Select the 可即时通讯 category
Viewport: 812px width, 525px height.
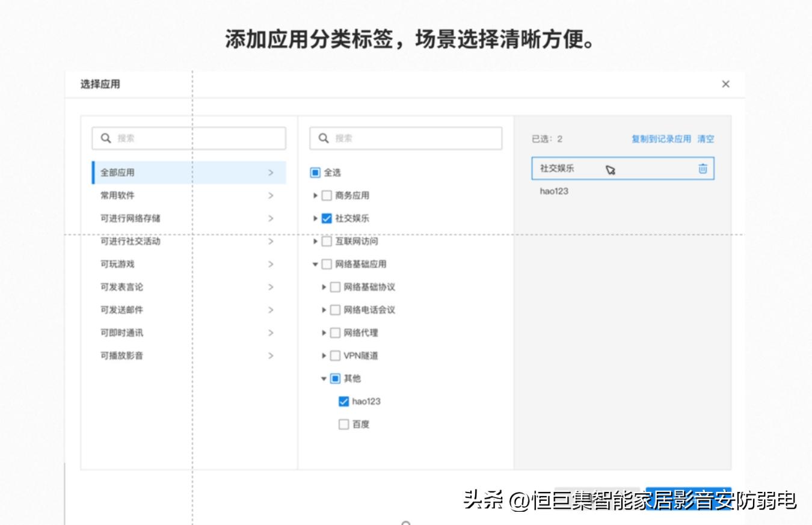[x=122, y=333]
